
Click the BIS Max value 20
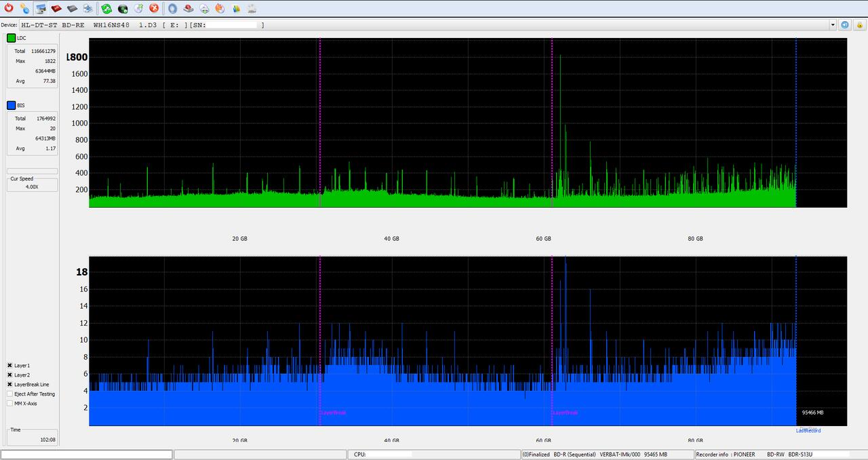[x=53, y=128]
